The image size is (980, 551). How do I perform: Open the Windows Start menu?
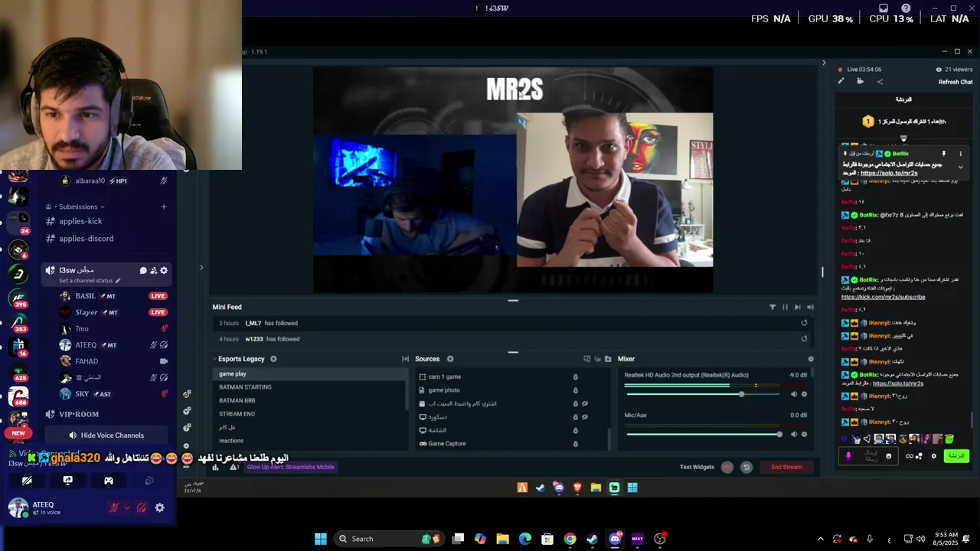(321, 539)
